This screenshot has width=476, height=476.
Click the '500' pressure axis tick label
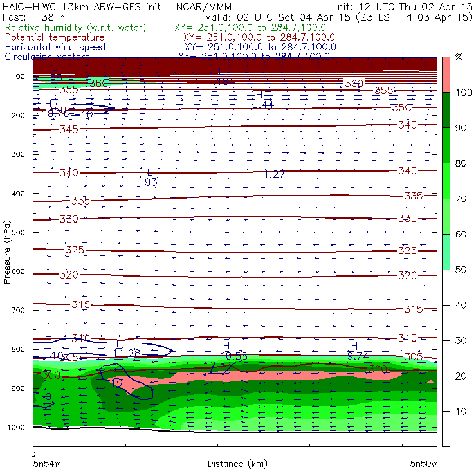tap(18, 232)
